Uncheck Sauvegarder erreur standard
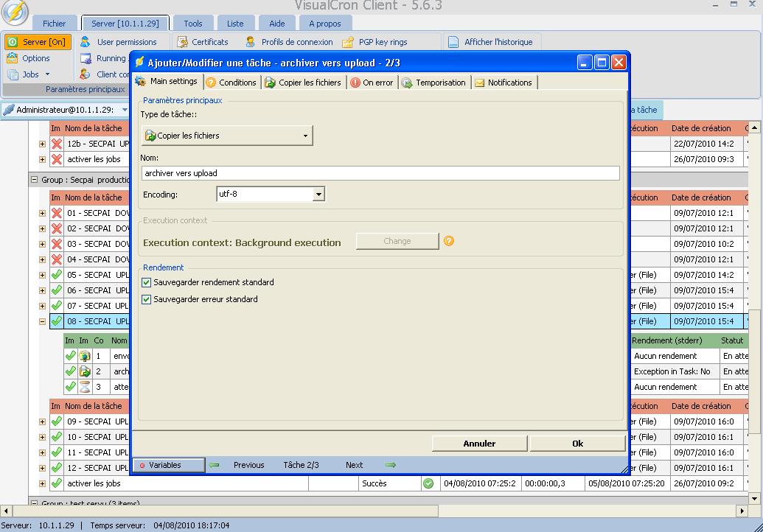This screenshot has width=763, height=532. click(x=147, y=299)
